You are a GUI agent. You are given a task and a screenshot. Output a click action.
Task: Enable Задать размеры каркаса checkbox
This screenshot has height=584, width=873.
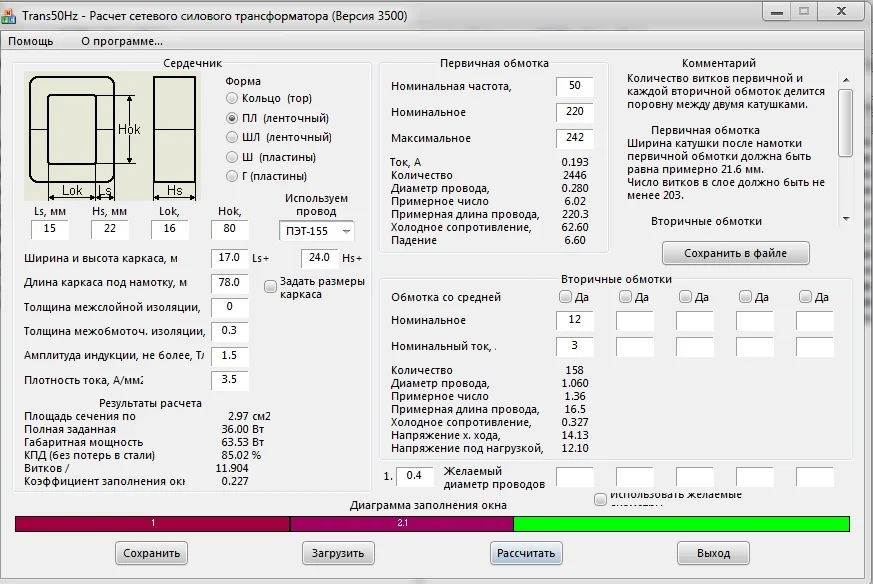pyautogui.click(x=270, y=287)
